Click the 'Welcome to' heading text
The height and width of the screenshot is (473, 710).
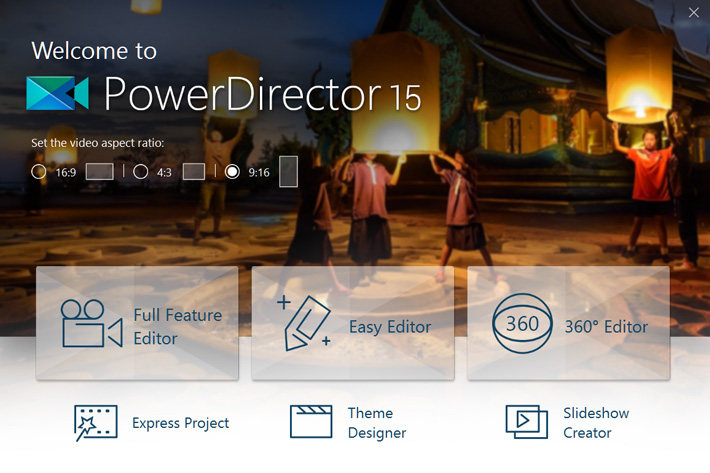tap(94, 50)
